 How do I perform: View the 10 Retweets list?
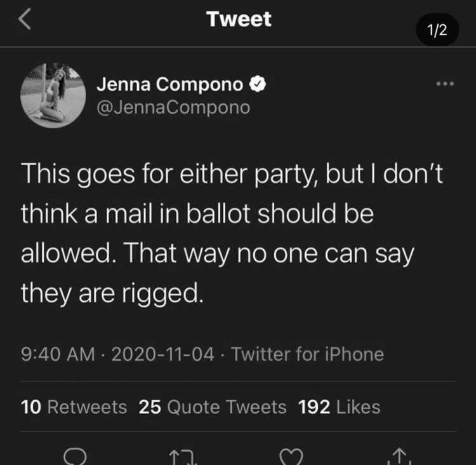[74, 407]
